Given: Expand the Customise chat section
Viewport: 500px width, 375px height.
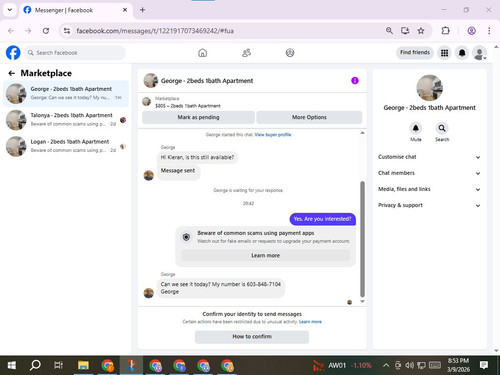Looking at the screenshot, I should [x=429, y=157].
